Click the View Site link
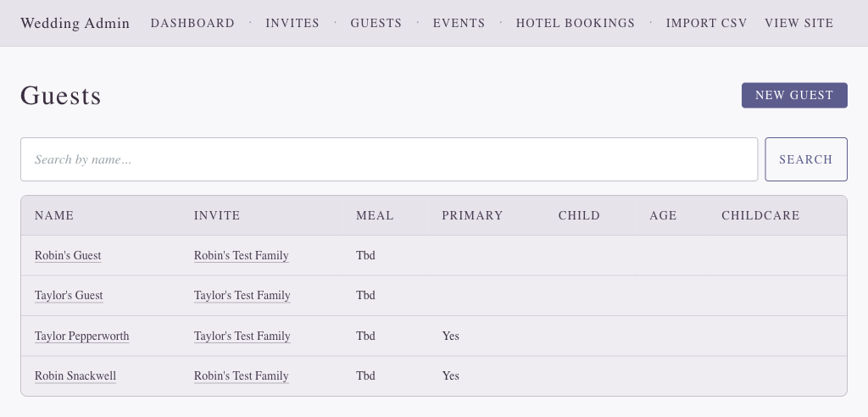 pyautogui.click(x=798, y=24)
